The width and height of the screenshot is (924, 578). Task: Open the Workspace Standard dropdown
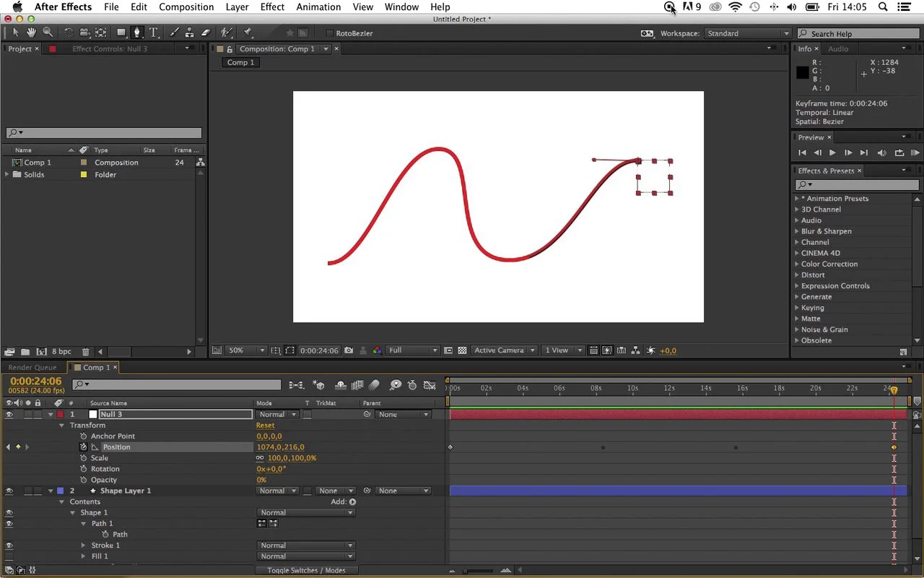748,33
